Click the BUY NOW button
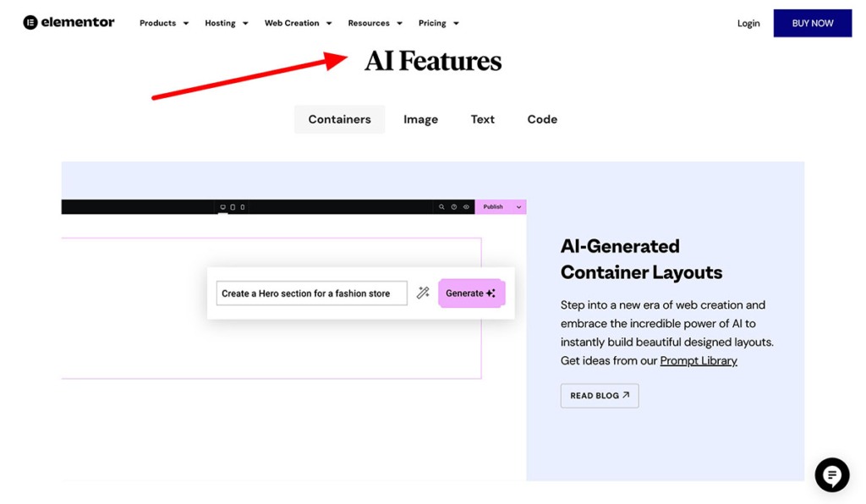The image size is (866, 504). pos(812,23)
